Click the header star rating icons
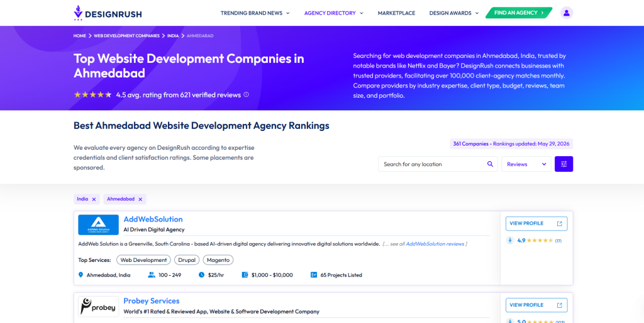 coord(93,94)
